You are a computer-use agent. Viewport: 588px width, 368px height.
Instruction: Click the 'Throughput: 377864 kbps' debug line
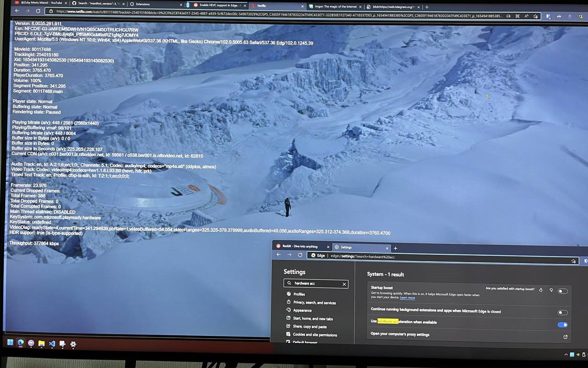point(34,243)
